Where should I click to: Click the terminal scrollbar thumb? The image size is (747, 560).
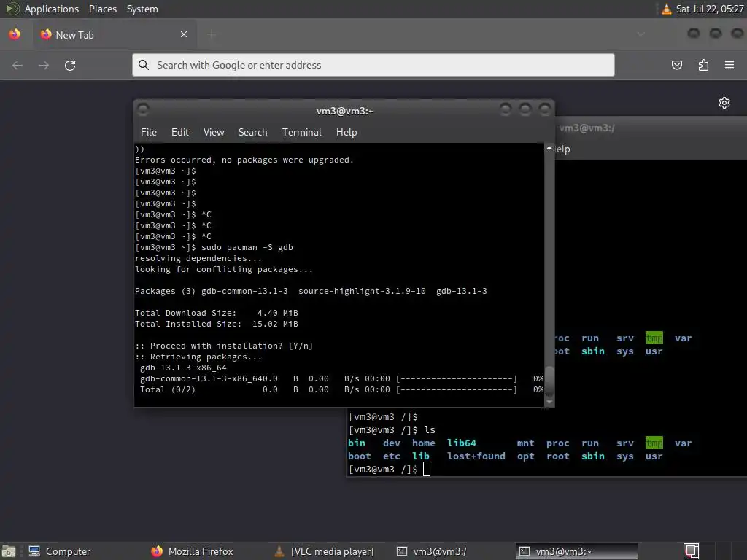tap(549, 381)
